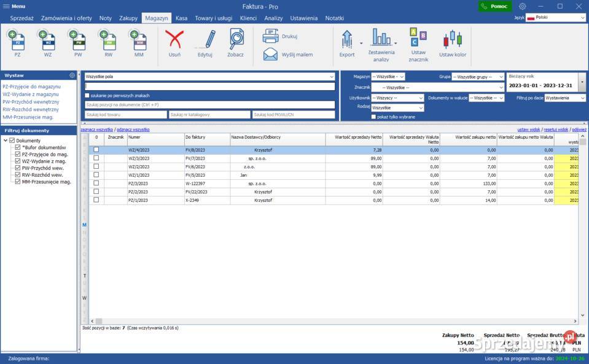Open the 'Filtruj po dacie' dropdown
The height and width of the screenshot is (364, 589).
[x=565, y=98]
